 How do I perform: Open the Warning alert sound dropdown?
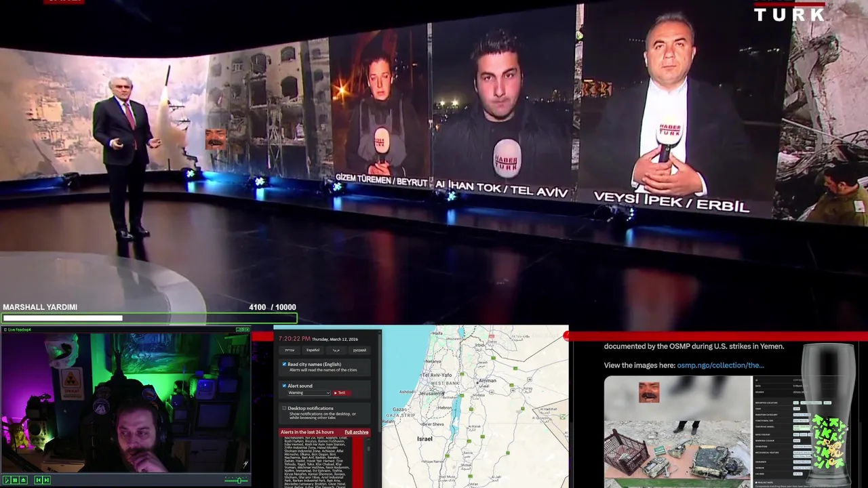[x=309, y=392]
